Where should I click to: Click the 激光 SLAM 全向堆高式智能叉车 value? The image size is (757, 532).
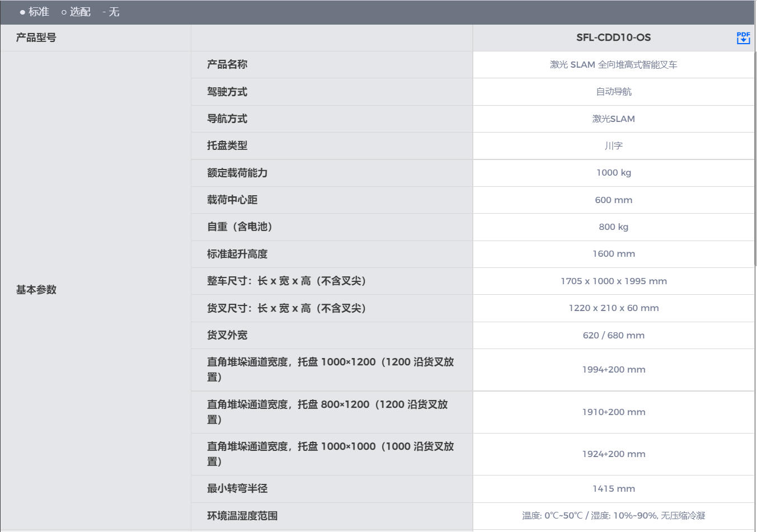tap(613, 64)
